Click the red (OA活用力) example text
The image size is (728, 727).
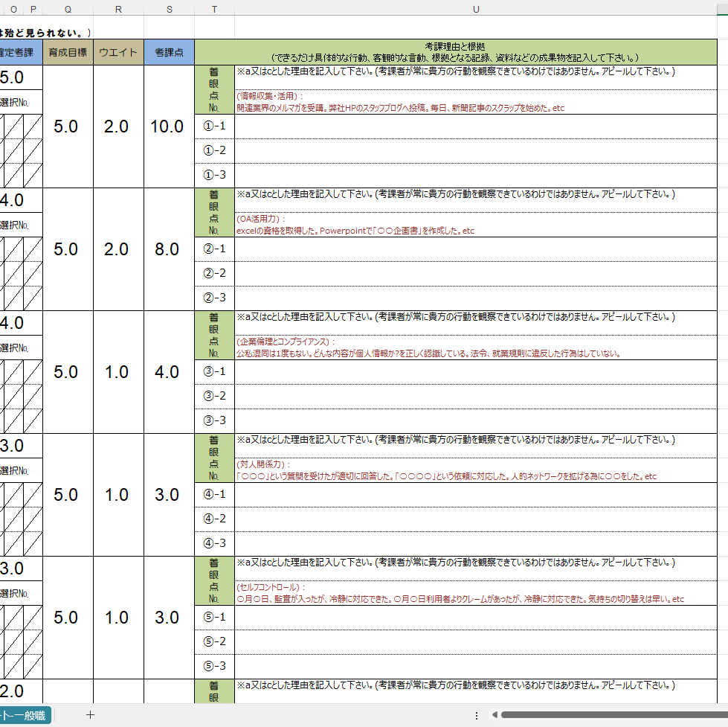[261, 219]
